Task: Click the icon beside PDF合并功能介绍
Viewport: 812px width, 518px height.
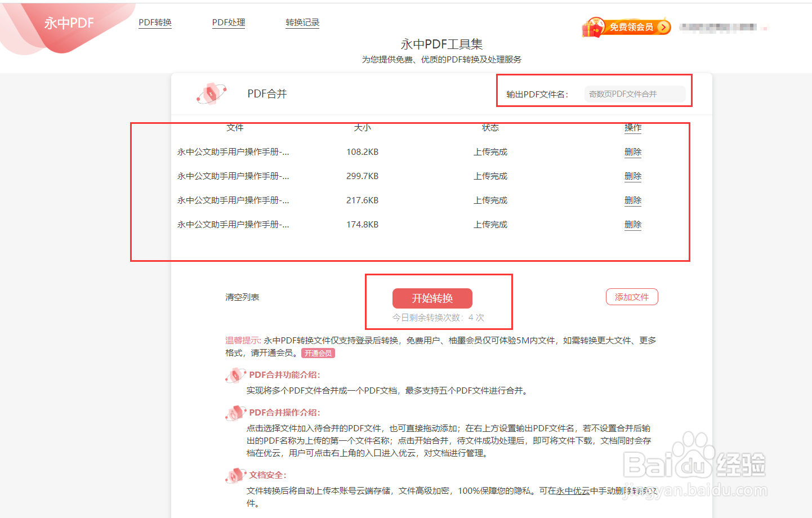Action: (235, 375)
